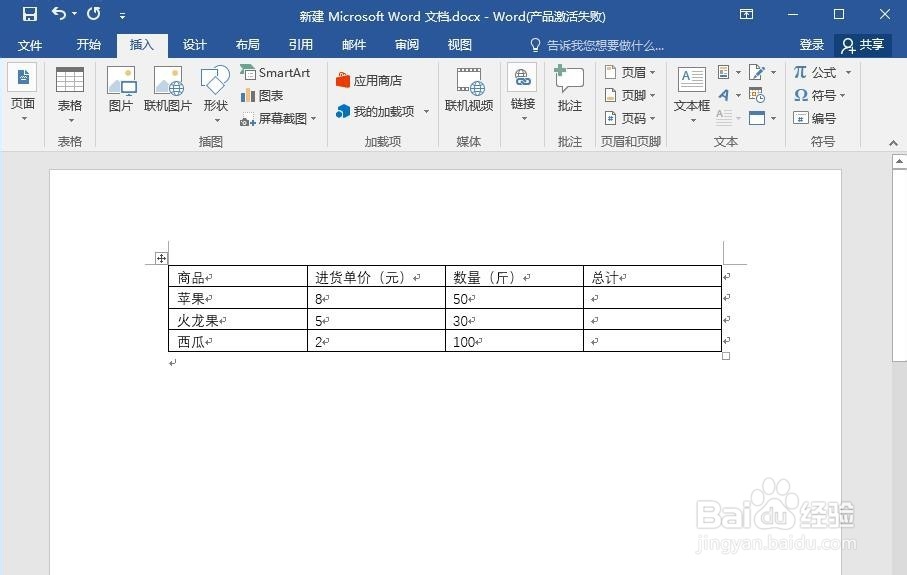Insert a picture with 图片 button

[x=120, y=89]
